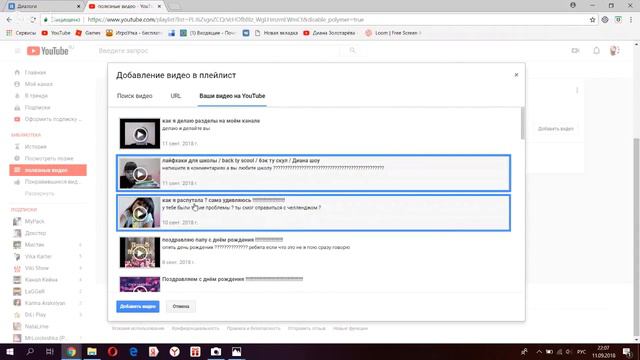
Task: Open the URL tab in the dialog
Action: click(x=176, y=96)
